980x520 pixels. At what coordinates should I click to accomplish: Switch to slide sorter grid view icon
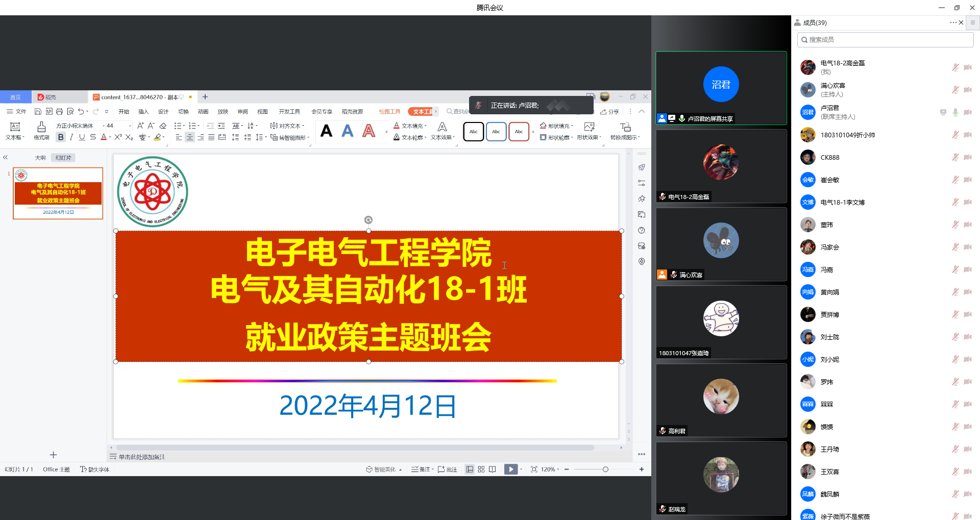(x=481, y=469)
